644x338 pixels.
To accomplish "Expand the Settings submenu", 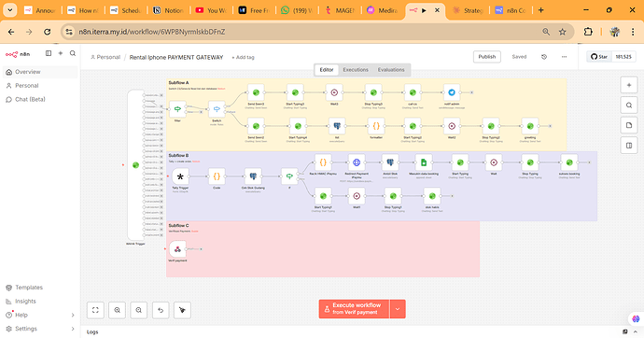I will tap(73, 329).
